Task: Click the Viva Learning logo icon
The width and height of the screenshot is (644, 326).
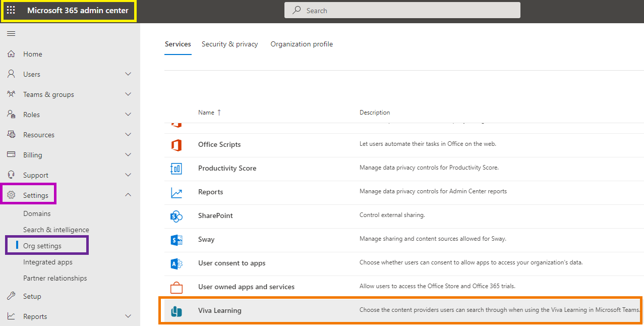Action: [x=177, y=311]
